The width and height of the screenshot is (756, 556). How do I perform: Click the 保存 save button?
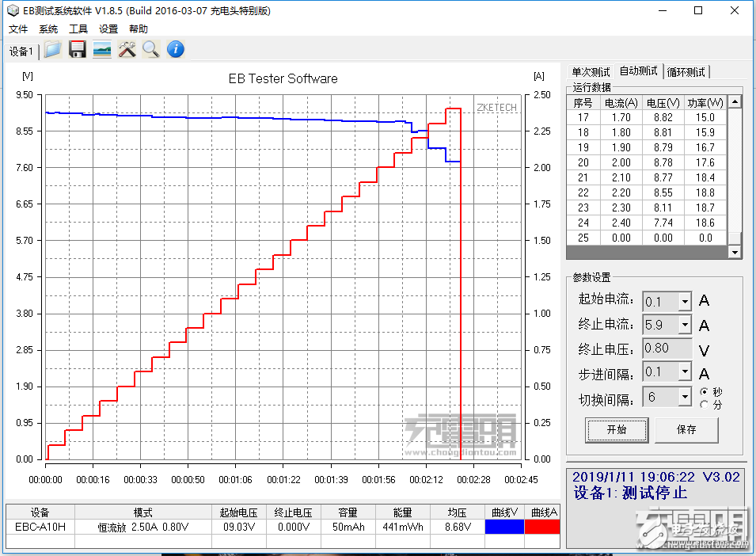[686, 429]
